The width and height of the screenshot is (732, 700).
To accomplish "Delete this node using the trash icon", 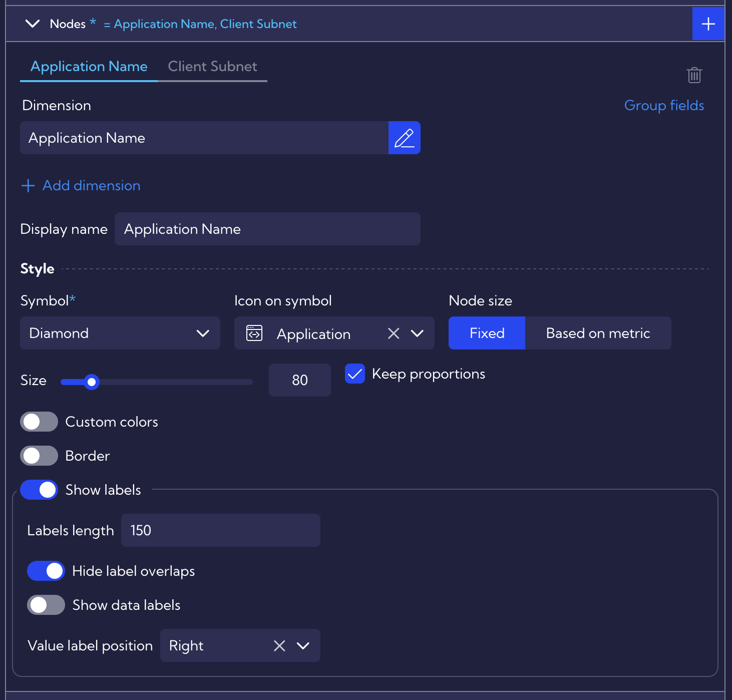I will (x=694, y=75).
